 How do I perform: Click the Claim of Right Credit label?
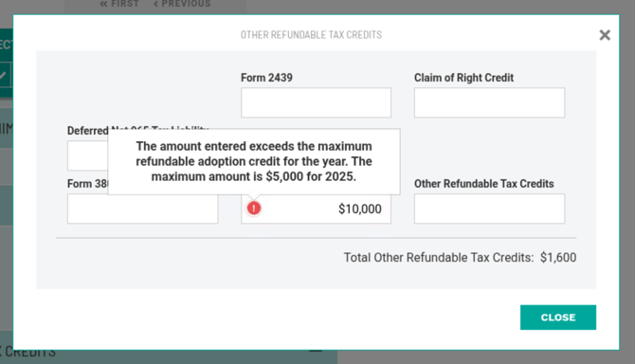tap(463, 78)
